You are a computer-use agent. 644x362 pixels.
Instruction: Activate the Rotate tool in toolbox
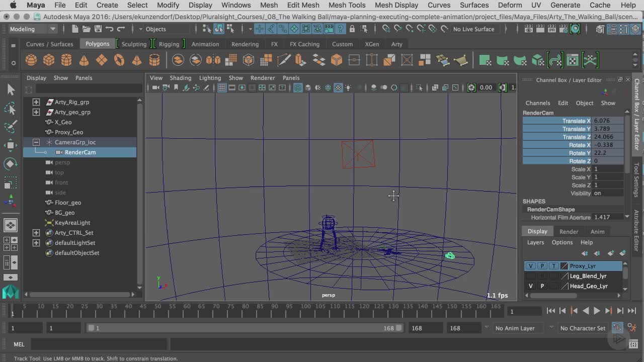coord(11,164)
